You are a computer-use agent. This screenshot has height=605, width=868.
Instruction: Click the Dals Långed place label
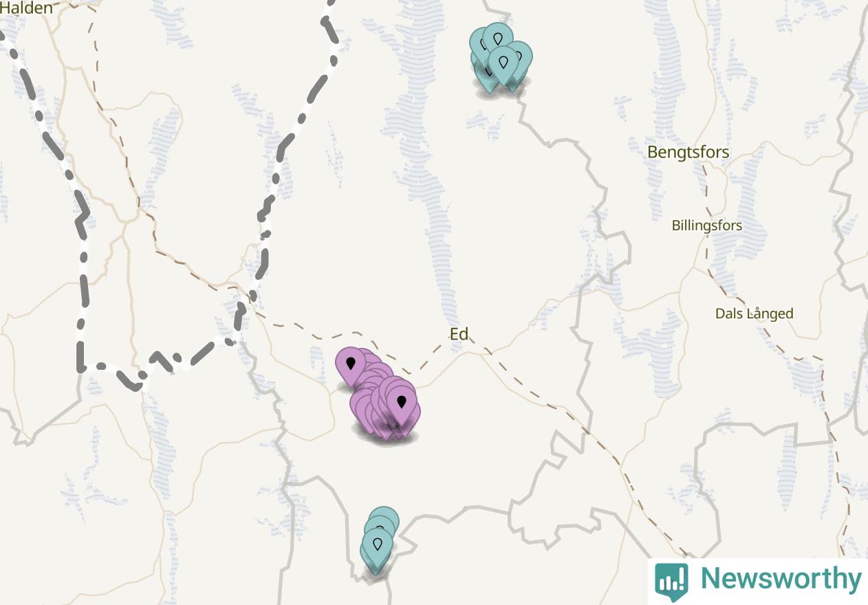(x=755, y=313)
